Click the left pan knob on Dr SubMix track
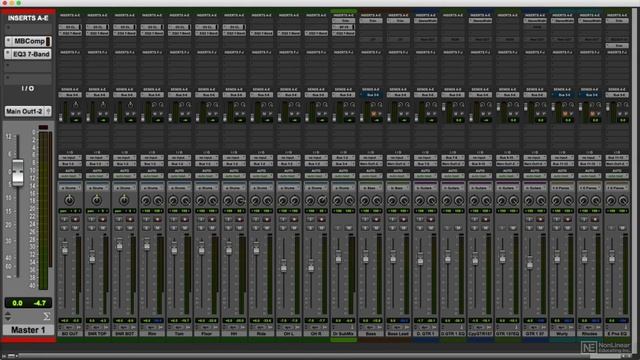The image size is (640, 360). click(x=338, y=200)
